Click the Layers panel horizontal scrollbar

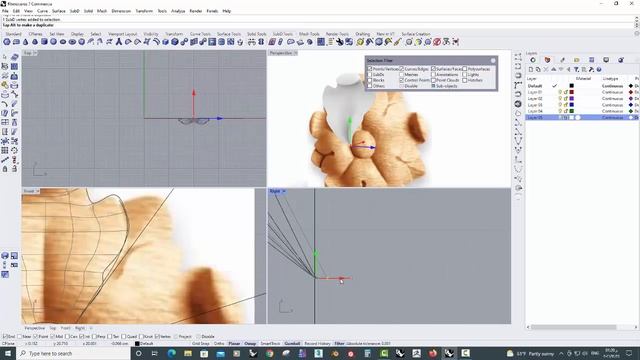tap(573, 327)
